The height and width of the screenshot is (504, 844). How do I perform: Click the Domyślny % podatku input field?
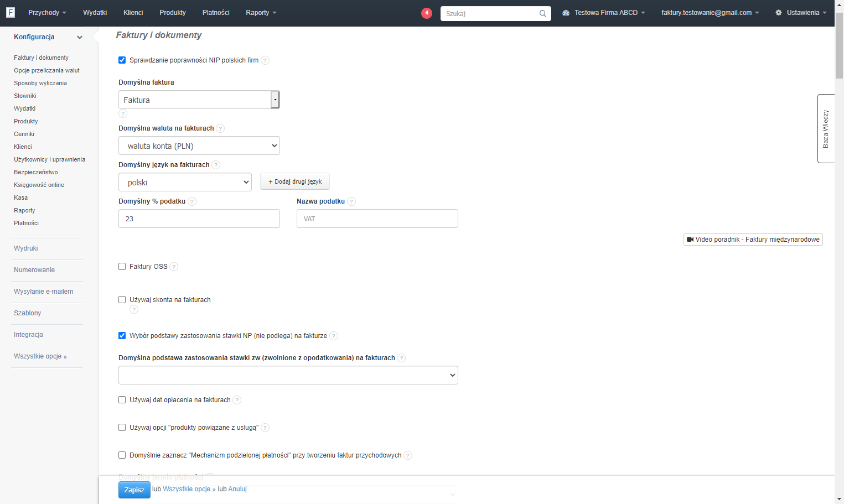click(199, 219)
